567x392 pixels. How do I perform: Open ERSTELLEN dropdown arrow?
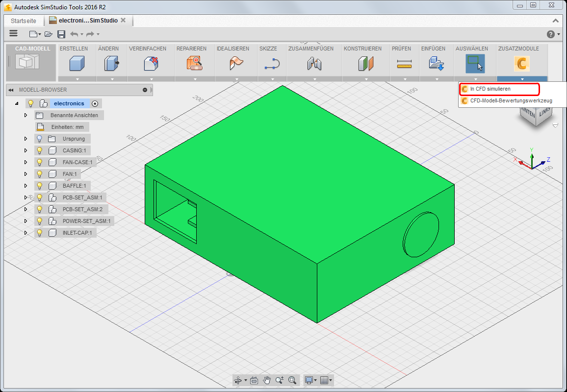pos(77,79)
